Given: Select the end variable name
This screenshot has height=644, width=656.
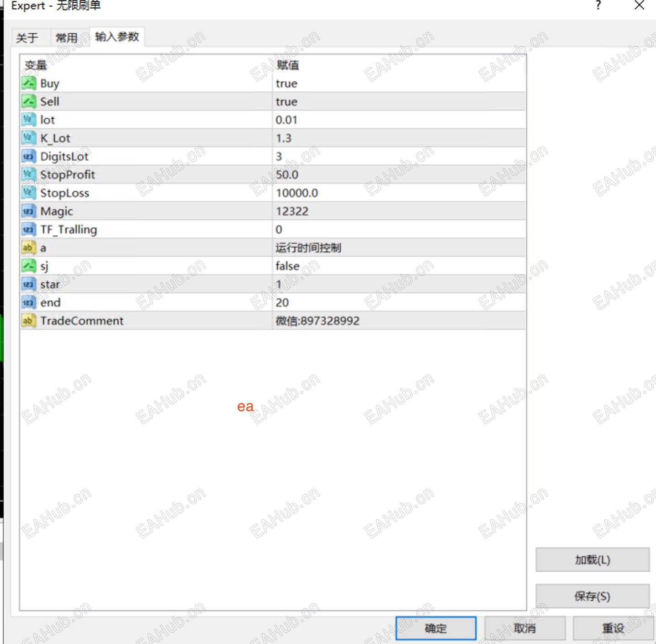Looking at the screenshot, I should [50, 302].
